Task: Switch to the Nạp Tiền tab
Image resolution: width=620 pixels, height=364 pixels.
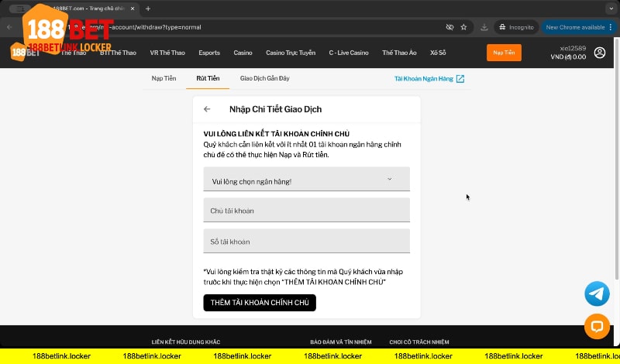Action: click(x=164, y=78)
